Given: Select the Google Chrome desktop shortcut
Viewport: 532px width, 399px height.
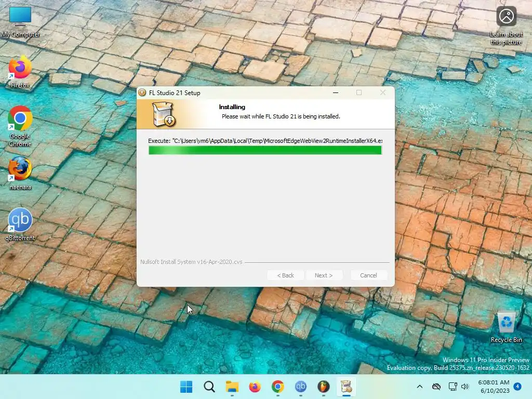Looking at the screenshot, I should (x=20, y=126).
